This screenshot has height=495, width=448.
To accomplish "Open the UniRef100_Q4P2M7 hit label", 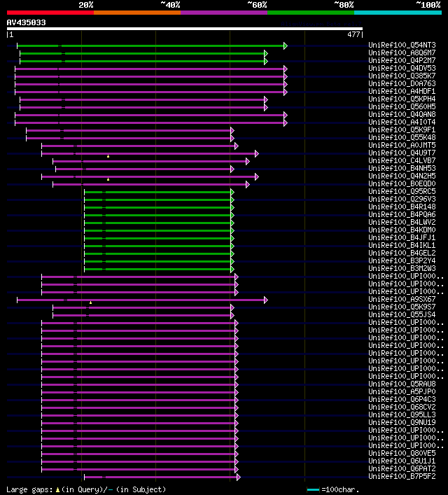I will click(x=402, y=60).
